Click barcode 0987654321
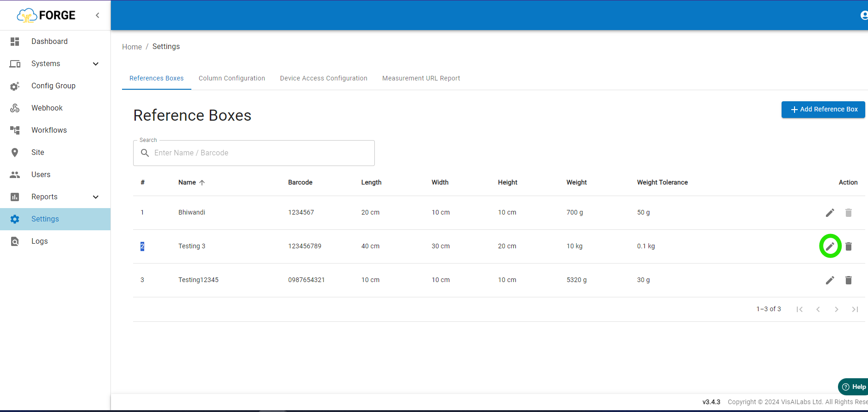 [306, 280]
